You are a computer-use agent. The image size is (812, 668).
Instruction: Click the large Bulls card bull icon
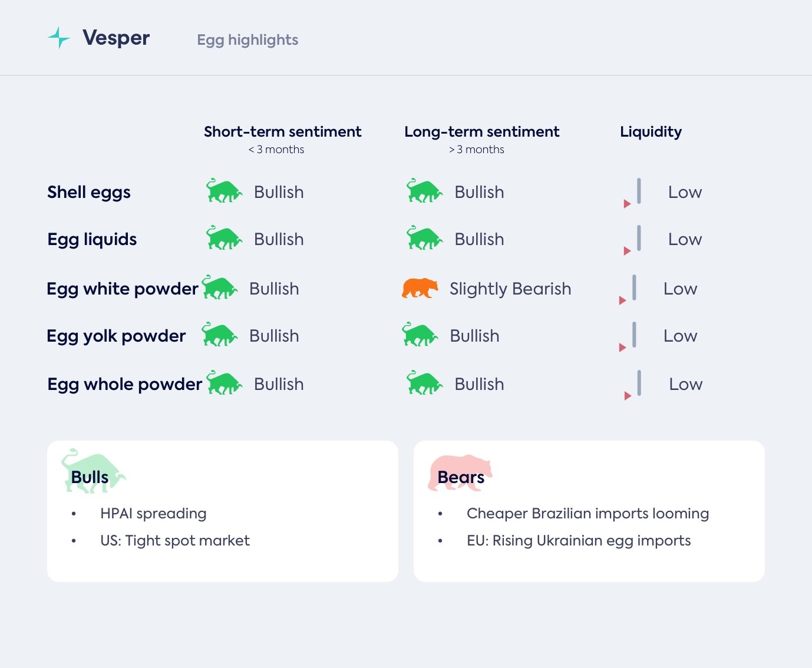93,471
